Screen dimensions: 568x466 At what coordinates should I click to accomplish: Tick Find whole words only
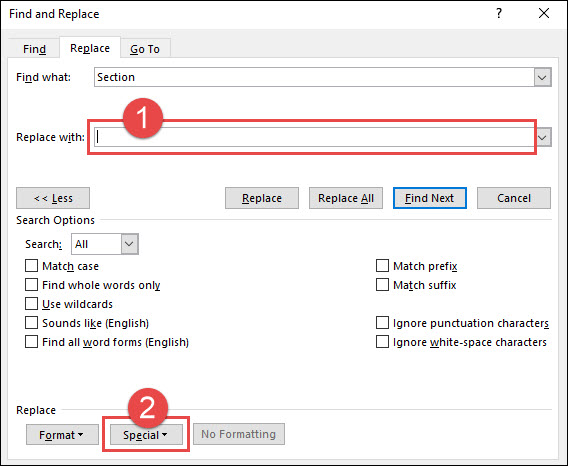pyautogui.click(x=32, y=284)
